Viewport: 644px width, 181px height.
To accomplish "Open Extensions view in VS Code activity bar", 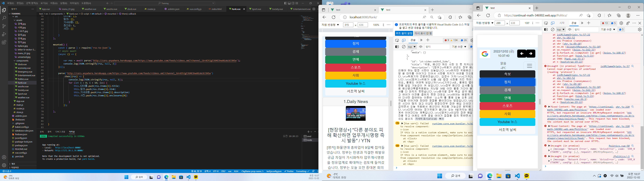I will tap(4, 42).
